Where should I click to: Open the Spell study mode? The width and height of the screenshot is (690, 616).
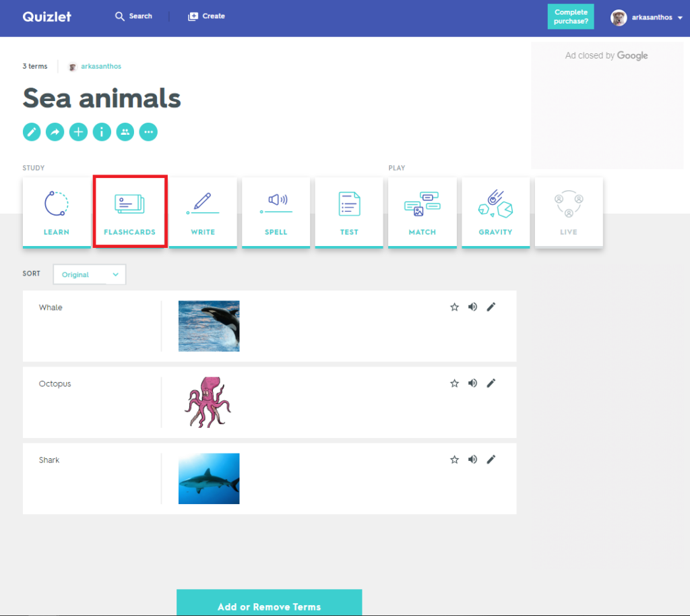(276, 211)
